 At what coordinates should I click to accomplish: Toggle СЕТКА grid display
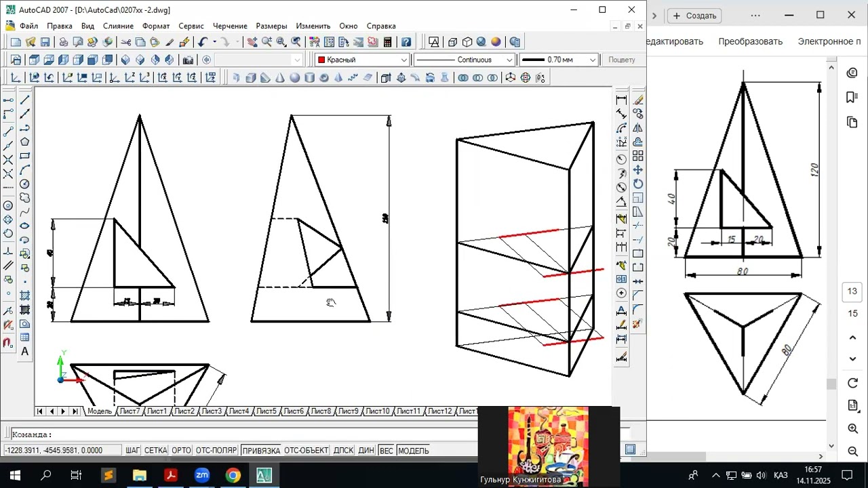155,451
